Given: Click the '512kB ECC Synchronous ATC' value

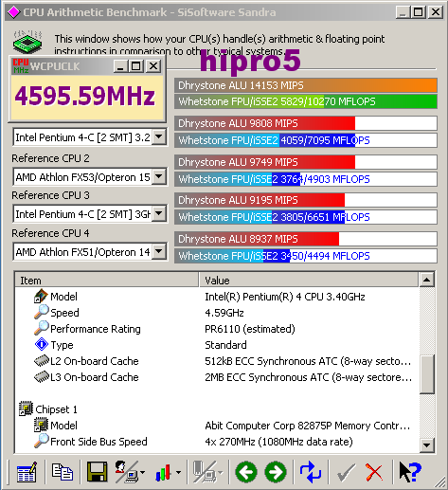Looking at the screenshot, I should (x=308, y=361).
